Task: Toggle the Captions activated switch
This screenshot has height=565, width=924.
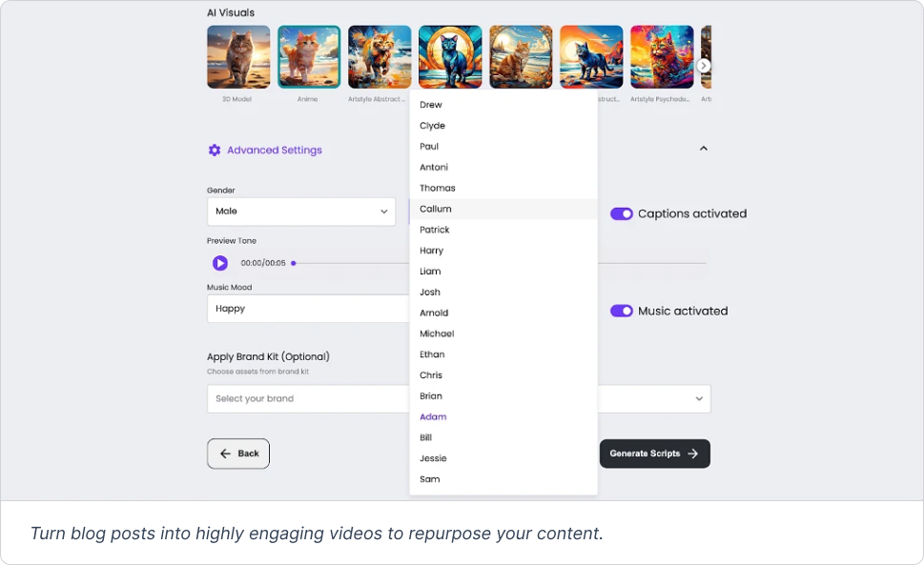Action: 622,214
